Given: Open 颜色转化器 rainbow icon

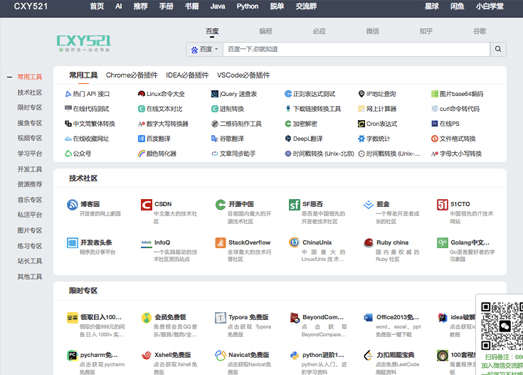Looking at the screenshot, I should (141, 153).
